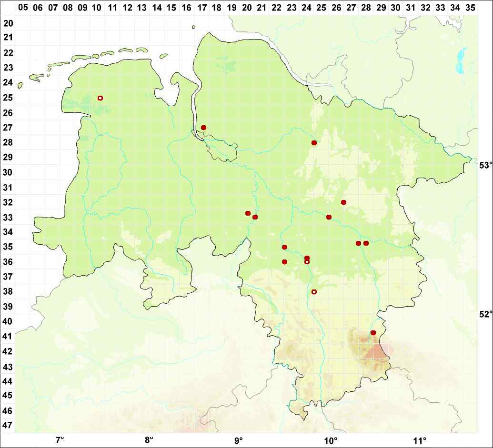The height and width of the screenshot is (448, 493).
Task: Click the hollow red marker in East Frisia
Action: pyautogui.click(x=101, y=98)
